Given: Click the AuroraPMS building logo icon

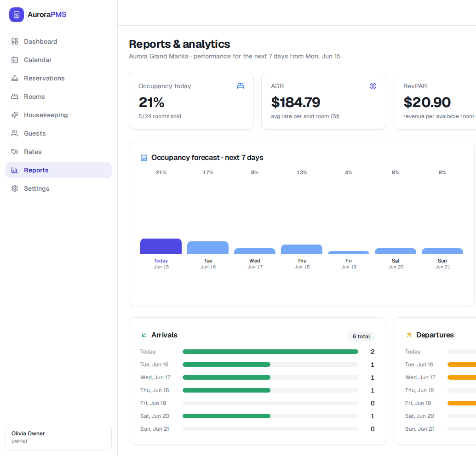Looking at the screenshot, I should pyautogui.click(x=17, y=15).
